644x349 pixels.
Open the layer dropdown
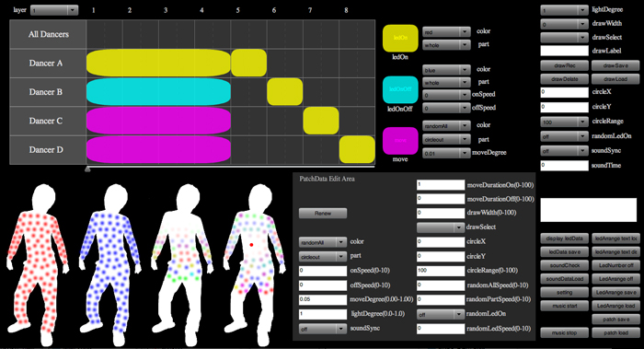[54, 10]
